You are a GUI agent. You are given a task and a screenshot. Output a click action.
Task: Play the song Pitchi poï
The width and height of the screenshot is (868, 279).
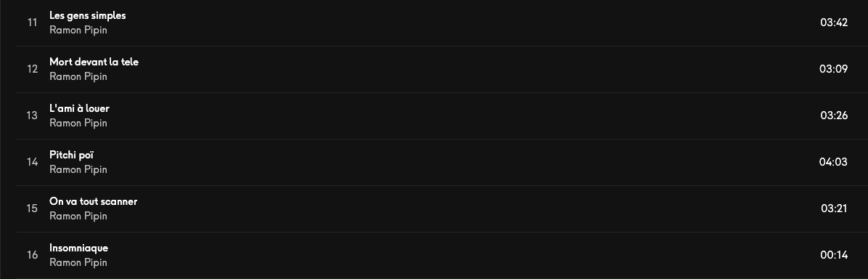71,155
